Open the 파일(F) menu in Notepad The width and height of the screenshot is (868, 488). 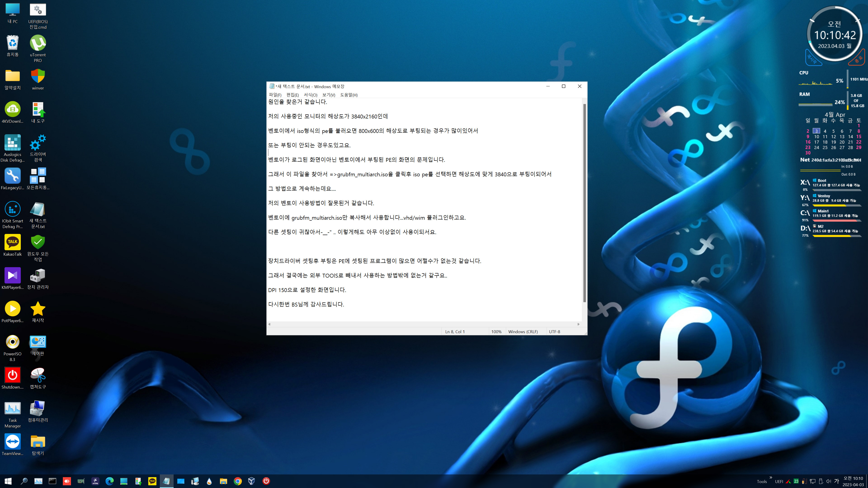coord(275,95)
